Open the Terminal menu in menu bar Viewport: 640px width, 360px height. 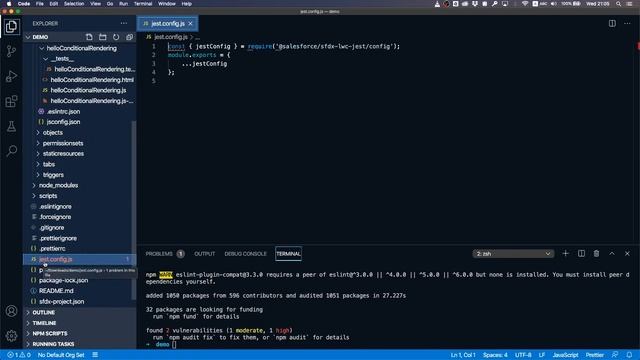click(x=143, y=4)
